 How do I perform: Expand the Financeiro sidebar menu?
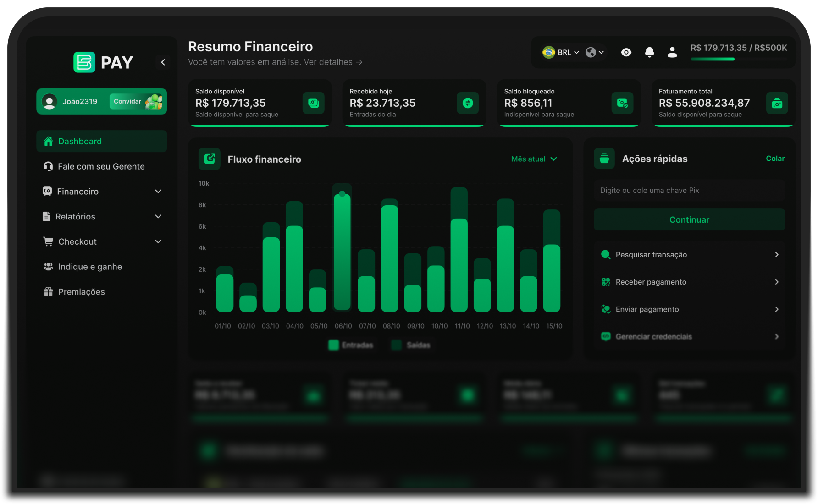102,192
